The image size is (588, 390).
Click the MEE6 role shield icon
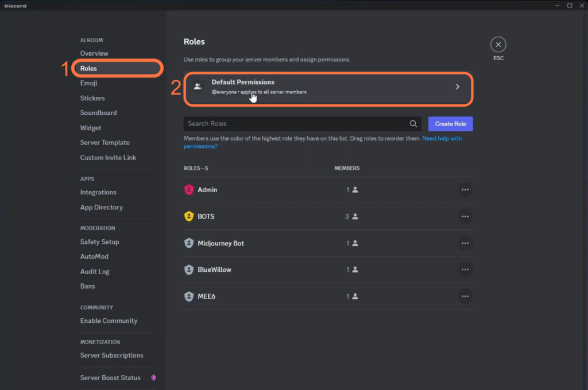[189, 297]
